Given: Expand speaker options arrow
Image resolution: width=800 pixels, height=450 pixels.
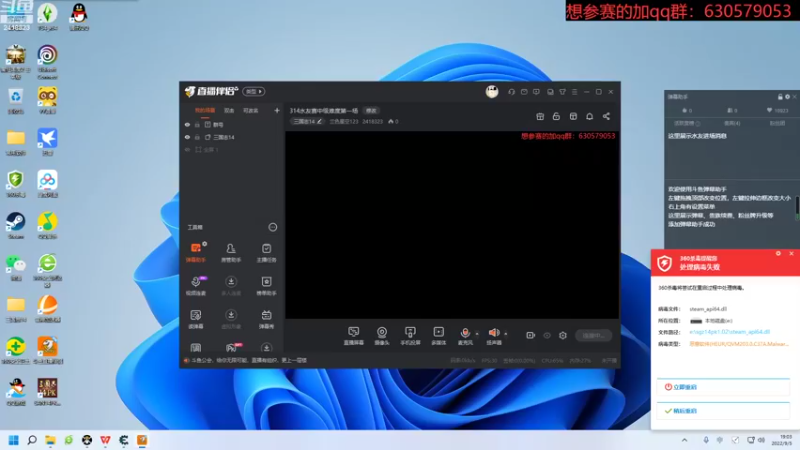Looking at the screenshot, I should pos(506,334).
